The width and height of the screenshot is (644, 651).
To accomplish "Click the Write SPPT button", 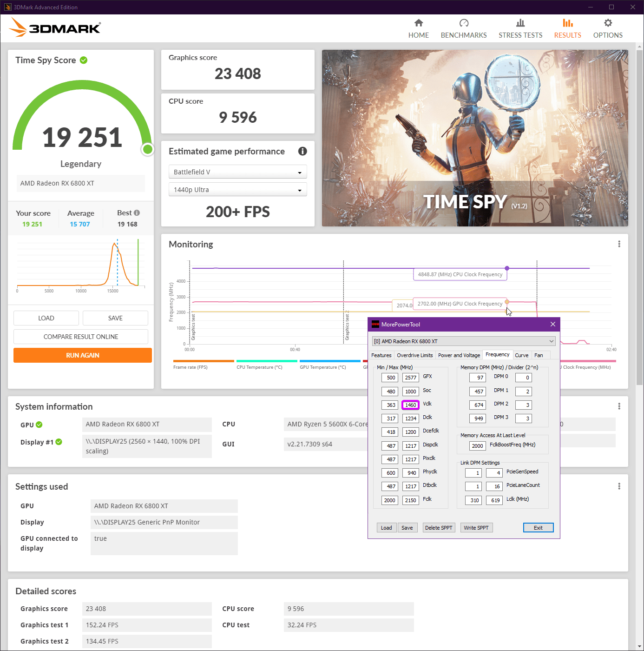I will [476, 528].
